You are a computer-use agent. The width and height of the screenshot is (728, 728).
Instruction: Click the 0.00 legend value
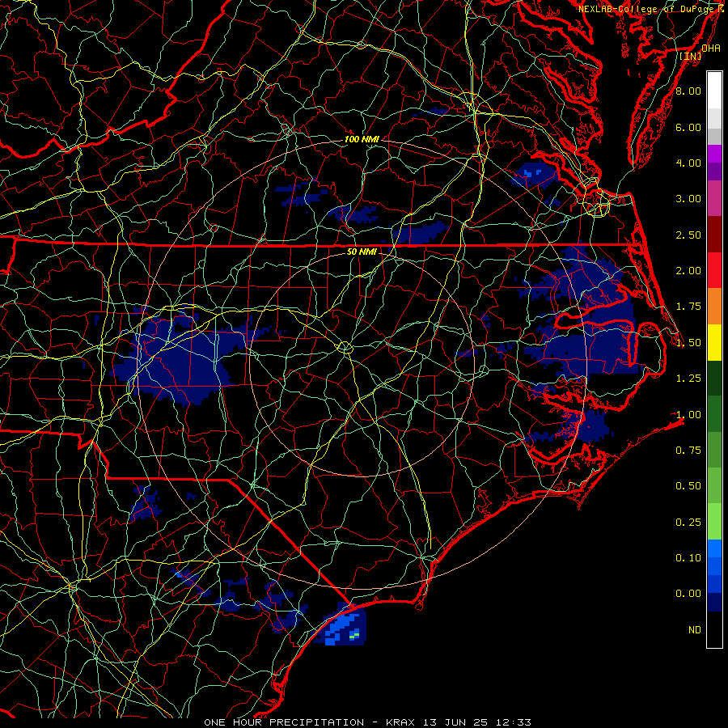(688, 594)
